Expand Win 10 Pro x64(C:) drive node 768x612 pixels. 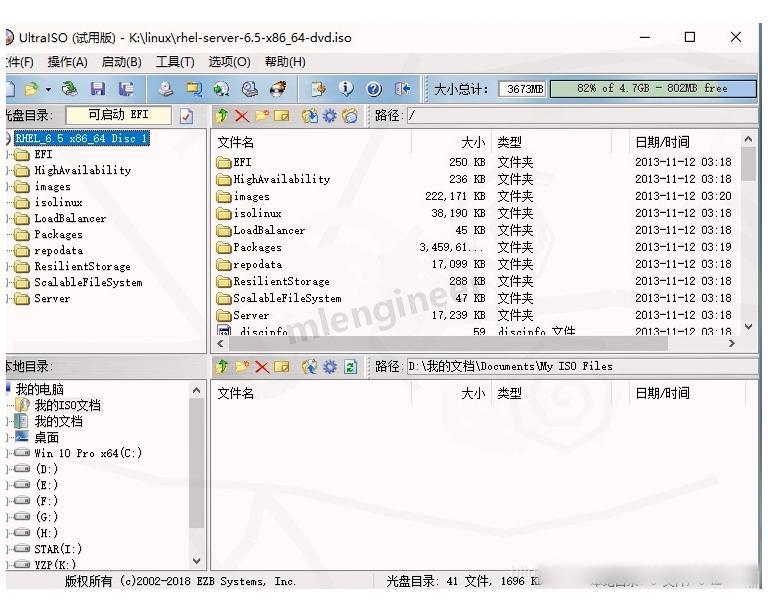click(9, 453)
